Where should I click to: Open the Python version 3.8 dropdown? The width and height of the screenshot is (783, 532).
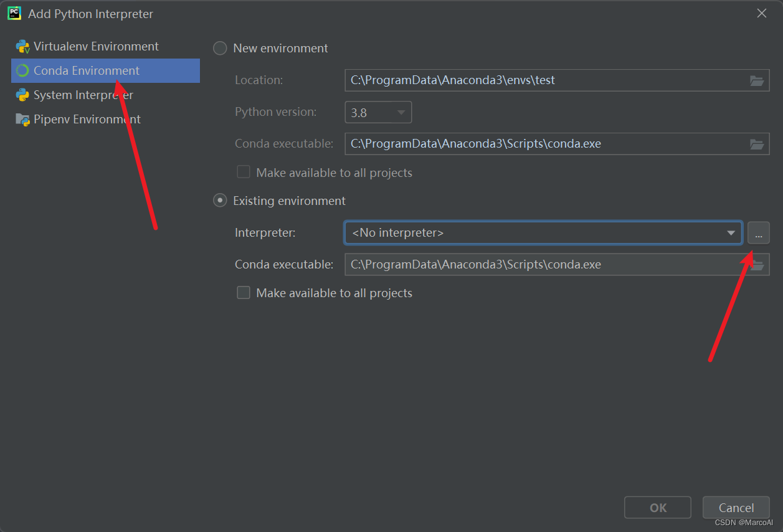(378, 112)
